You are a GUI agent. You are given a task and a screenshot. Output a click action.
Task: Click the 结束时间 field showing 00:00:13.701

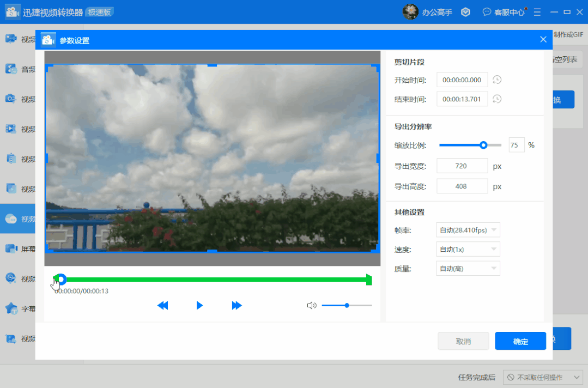462,99
